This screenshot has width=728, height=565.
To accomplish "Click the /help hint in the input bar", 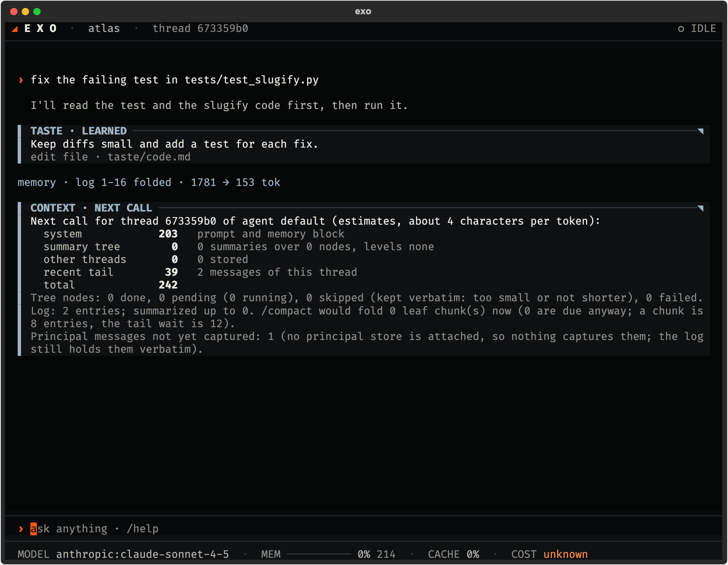I will [x=143, y=529].
